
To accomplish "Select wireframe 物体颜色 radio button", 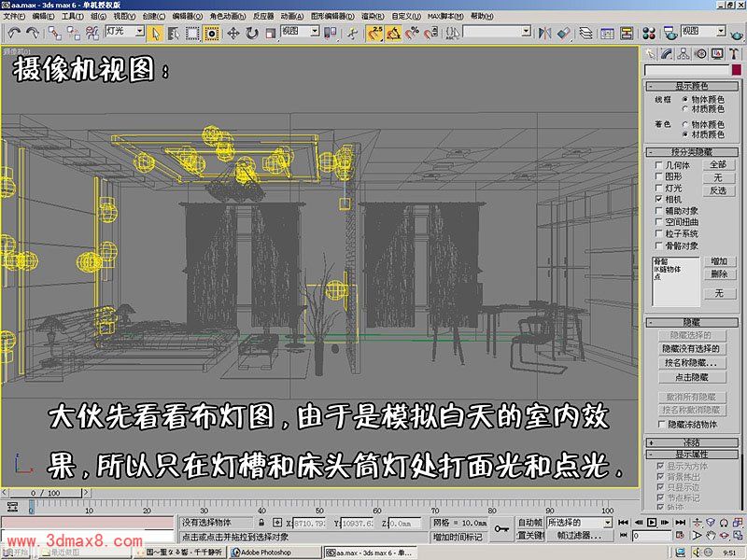I will tap(685, 99).
